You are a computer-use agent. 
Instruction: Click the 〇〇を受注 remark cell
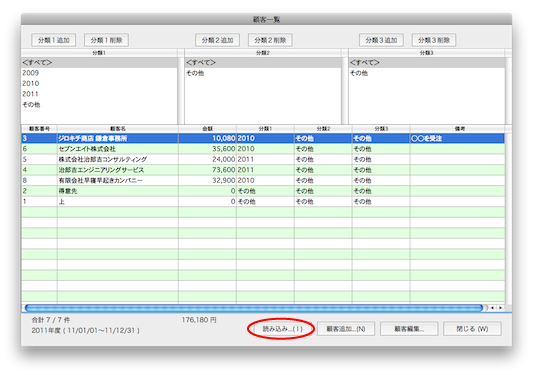[457, 138]
